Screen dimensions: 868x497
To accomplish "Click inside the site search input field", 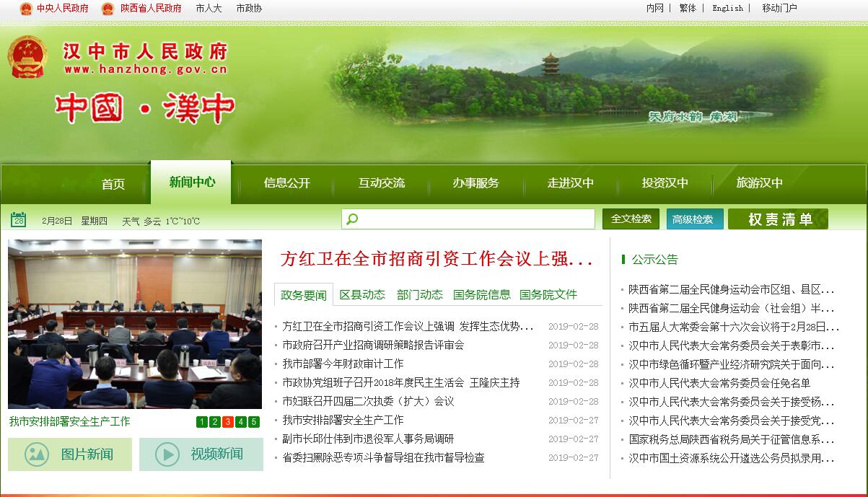I will (x=476, y=219).
